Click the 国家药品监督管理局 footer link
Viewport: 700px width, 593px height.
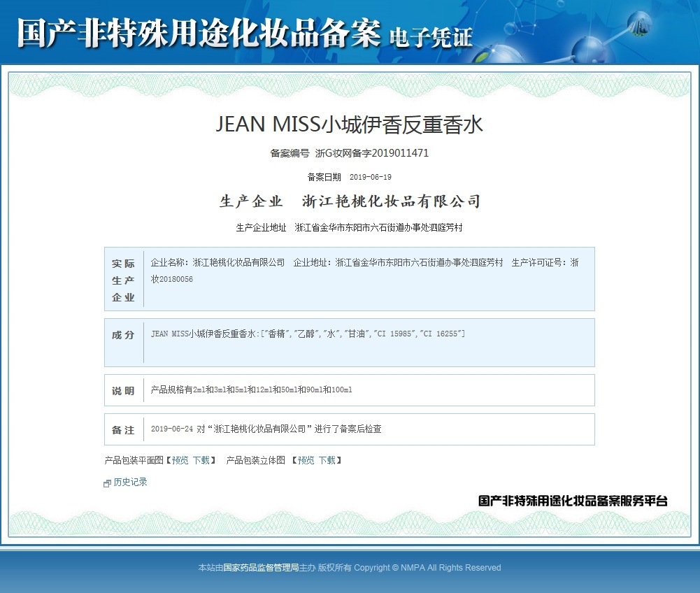(x=261, y=568)
